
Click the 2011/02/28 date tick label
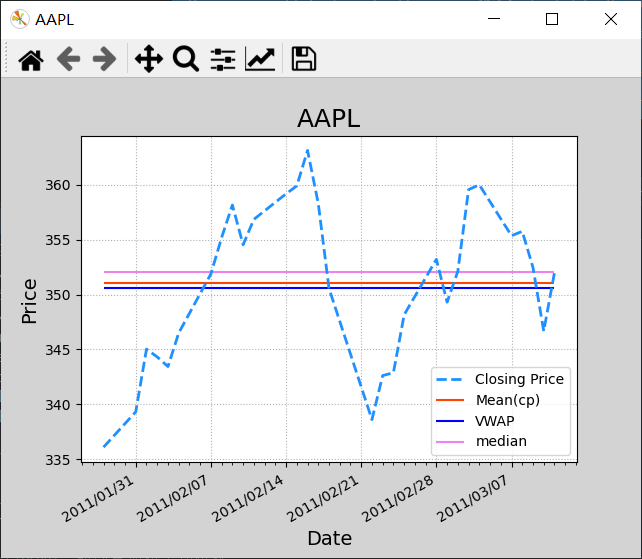click(398, 498)
